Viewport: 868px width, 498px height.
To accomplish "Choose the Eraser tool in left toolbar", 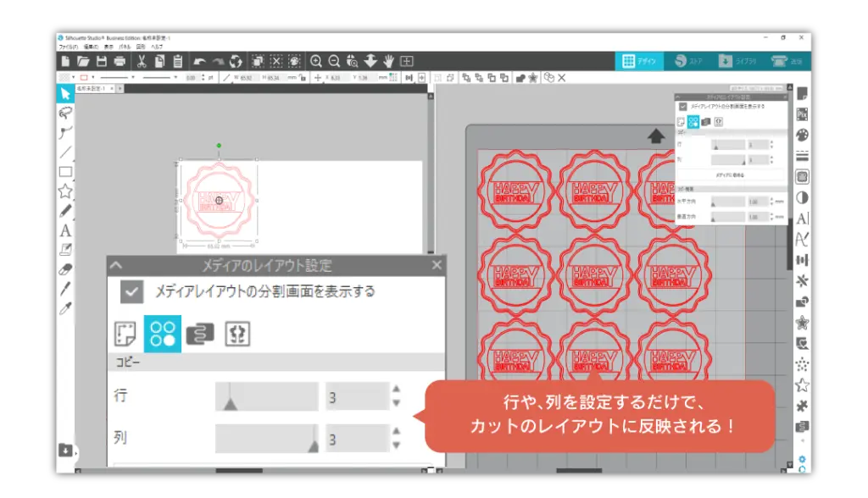I will click(x=65, y=269).
